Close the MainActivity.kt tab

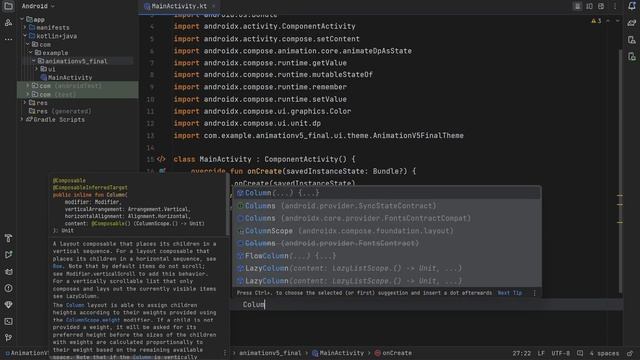pos(213,6)
